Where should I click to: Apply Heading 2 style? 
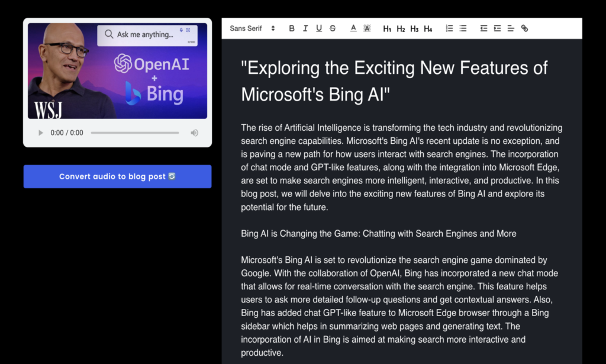pyautogui.click(x=401, y=28)
